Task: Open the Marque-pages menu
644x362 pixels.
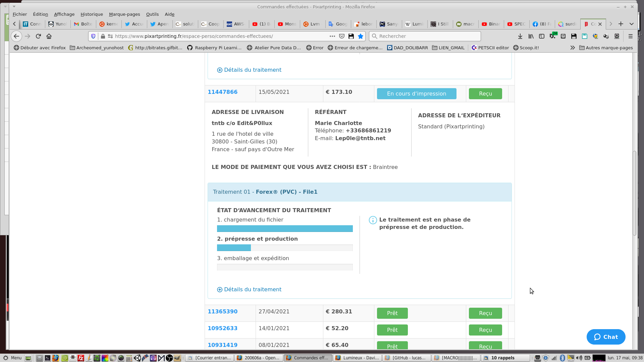Action: 124,14
